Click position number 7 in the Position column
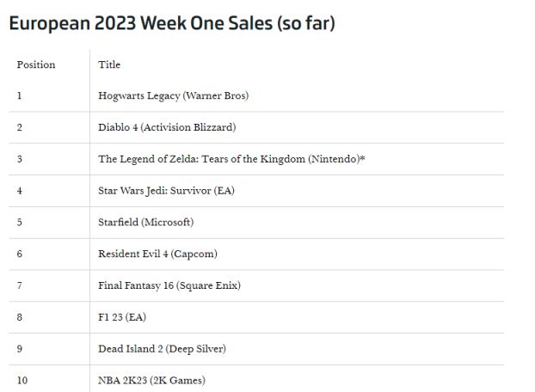The width and height of the screenshot is (535, 392). (x=19, y=285)
